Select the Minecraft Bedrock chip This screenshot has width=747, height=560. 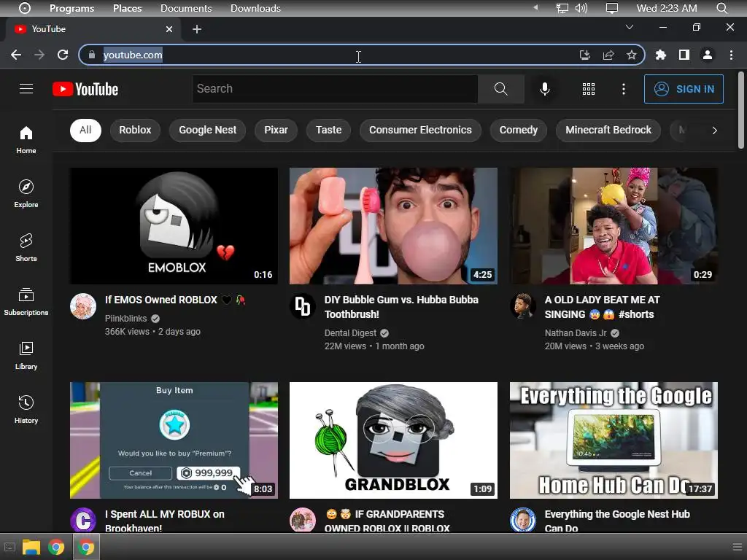tap(608, 130)
